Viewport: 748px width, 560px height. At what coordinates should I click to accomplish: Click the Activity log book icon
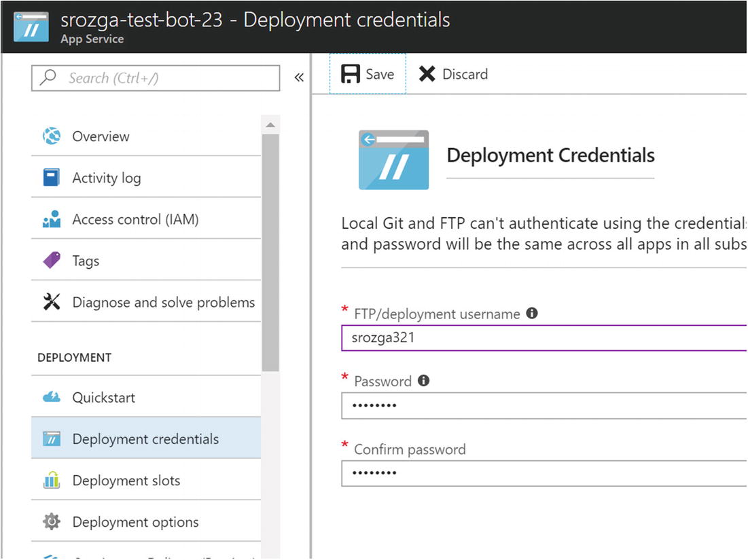coord(52,178)
